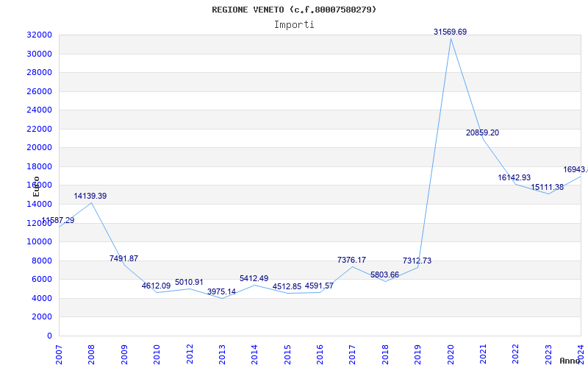Click the 11587.29 data label
The height and width of the screenshot is (368, 588).
(58, 220)
